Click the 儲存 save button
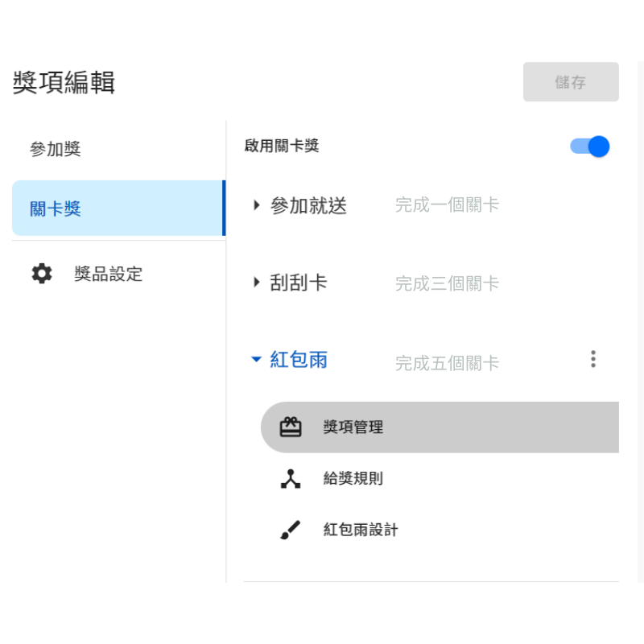 571,82
